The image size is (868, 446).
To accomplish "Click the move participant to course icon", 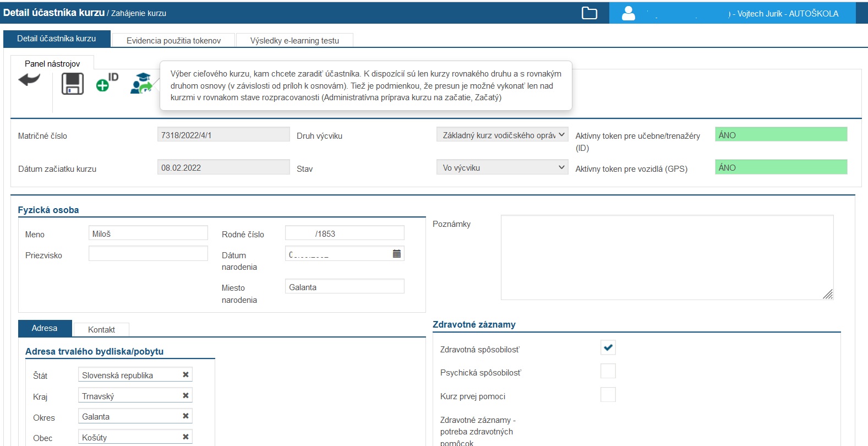I will 141,83.
